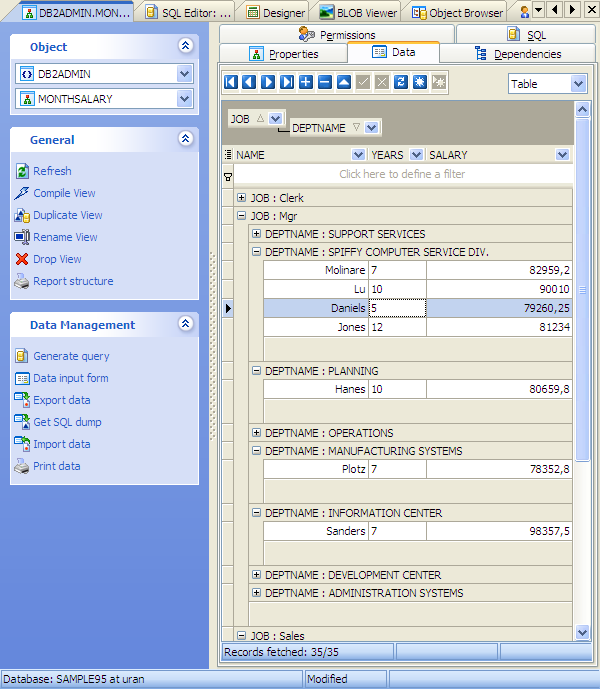Click the vertical scrollbar up arrow

click(582, 109)
